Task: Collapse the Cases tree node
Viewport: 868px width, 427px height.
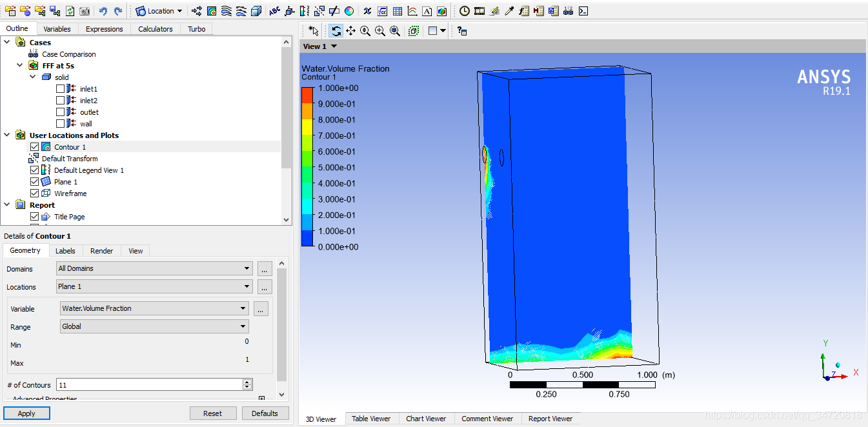Action: (7, 42)
